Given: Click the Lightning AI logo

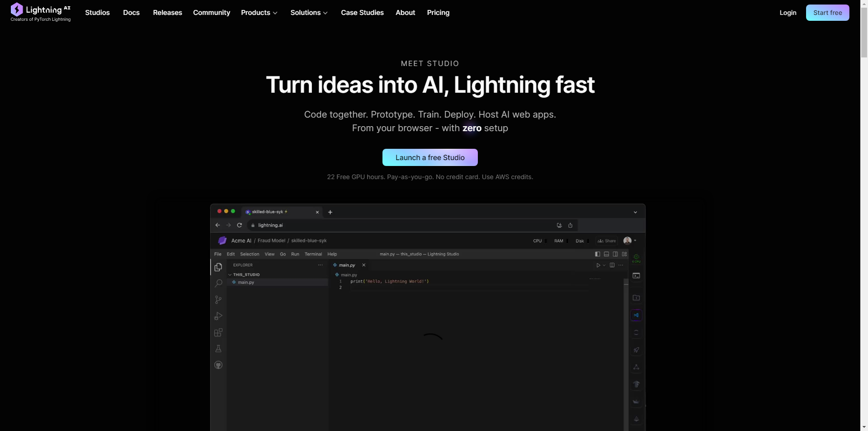Looking at the screenshot, I should click(40, 12).
